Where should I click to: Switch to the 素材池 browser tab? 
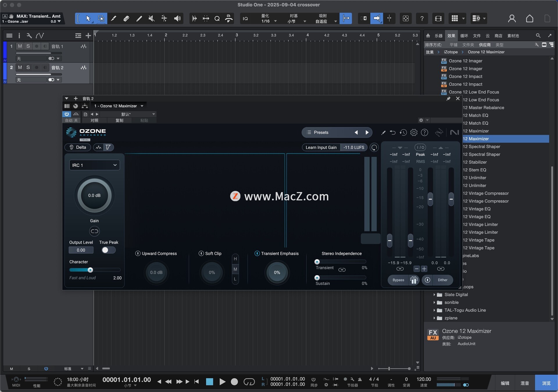coord(513,36)
